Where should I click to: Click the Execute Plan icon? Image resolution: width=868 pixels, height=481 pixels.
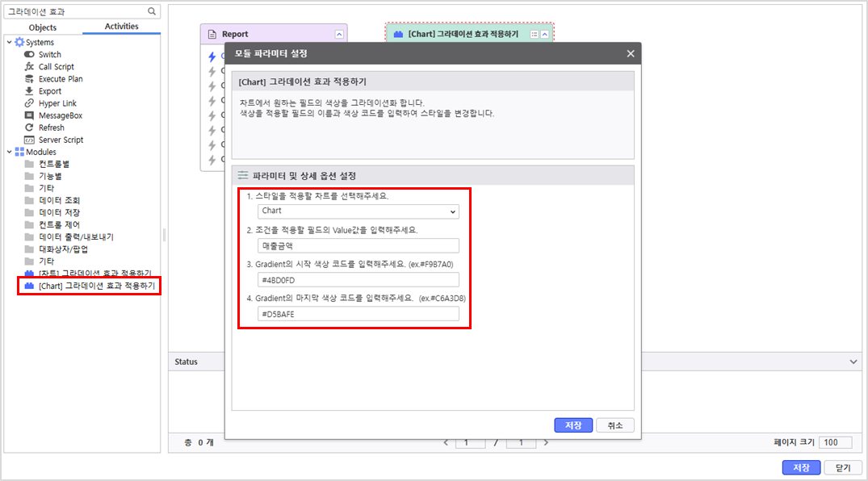[x=29, y=78]
